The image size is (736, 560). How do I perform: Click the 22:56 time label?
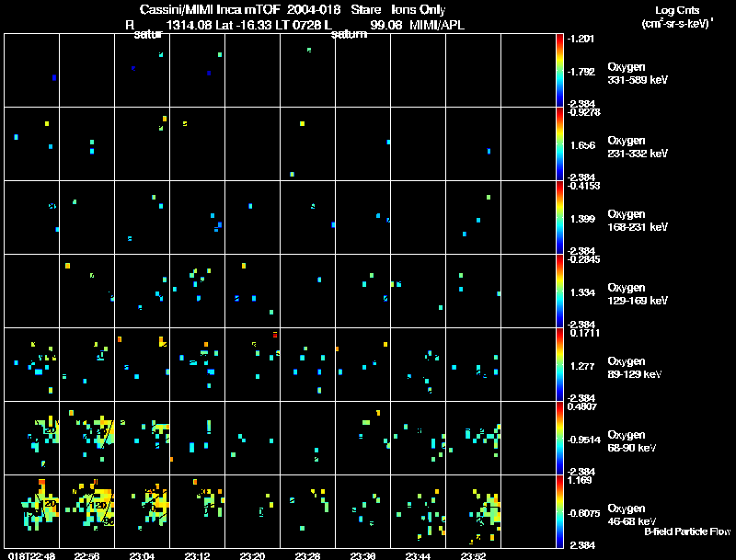point(86,556)
